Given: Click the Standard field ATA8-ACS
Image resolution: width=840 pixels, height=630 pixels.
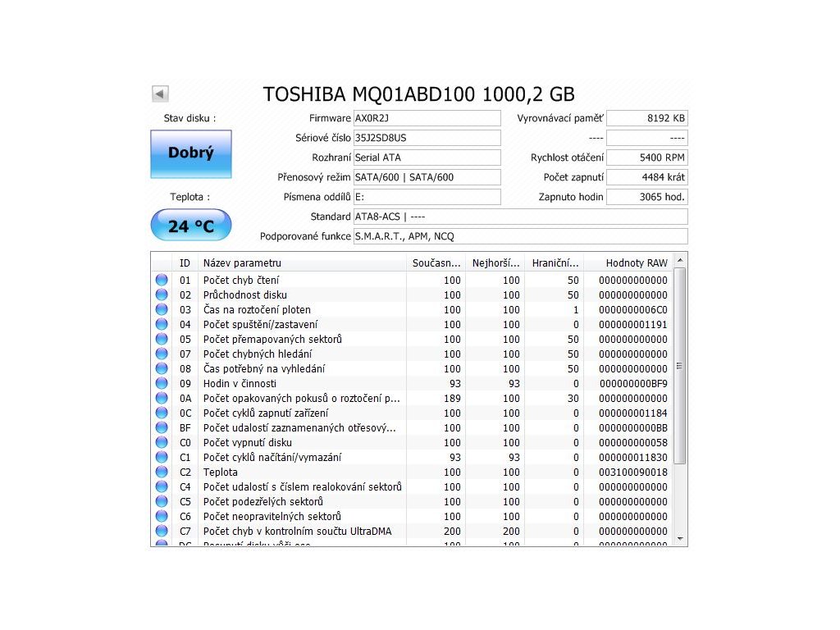Looking at the screenshot, I should pyautogui.click(x=521, y=217).
